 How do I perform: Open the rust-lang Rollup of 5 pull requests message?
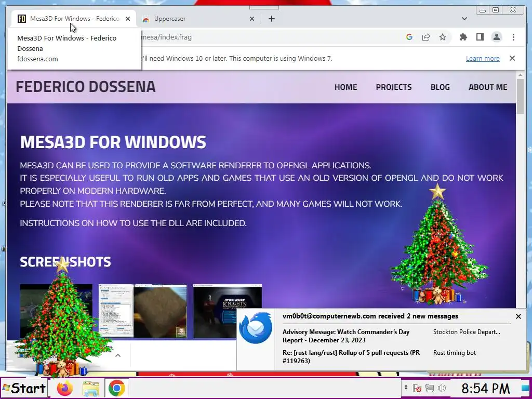pos(351,356)
